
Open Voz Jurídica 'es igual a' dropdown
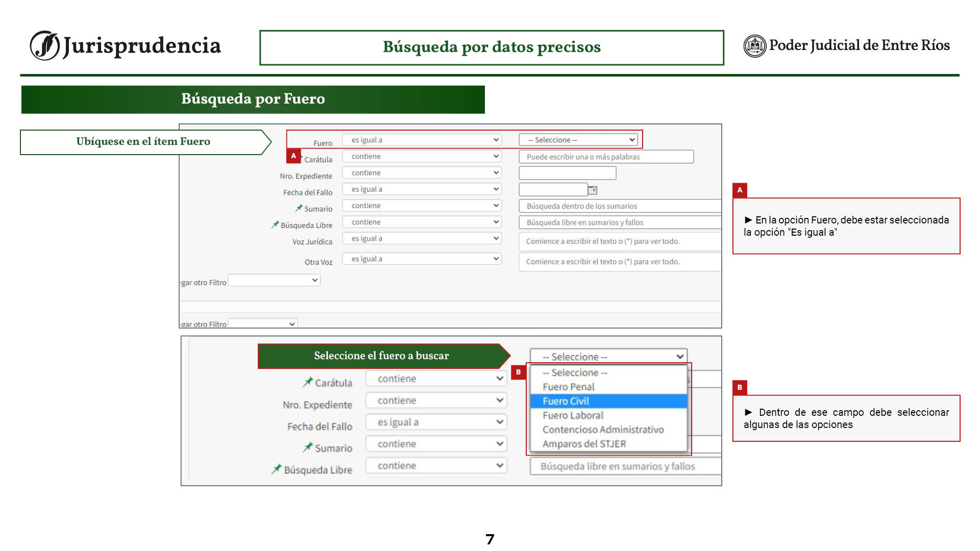tap(422, 238)
